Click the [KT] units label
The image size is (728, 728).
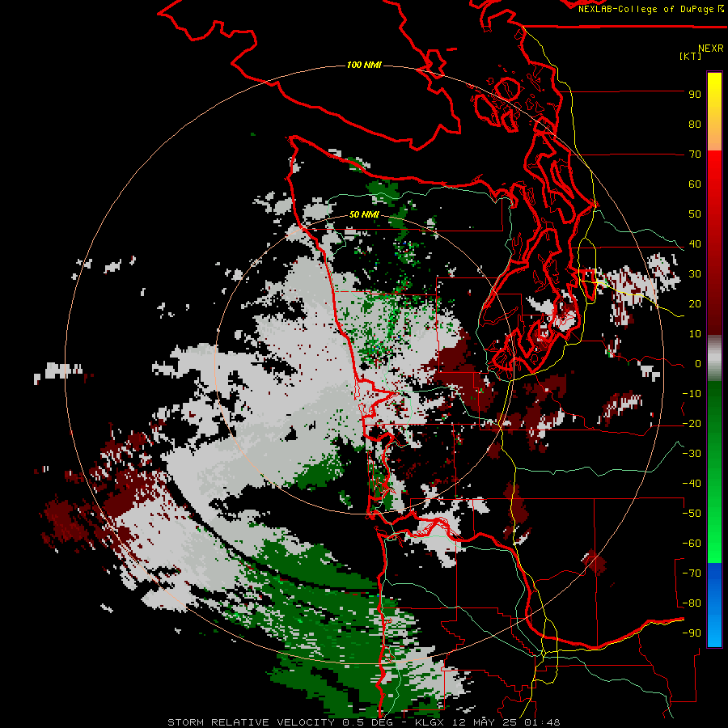691,56
